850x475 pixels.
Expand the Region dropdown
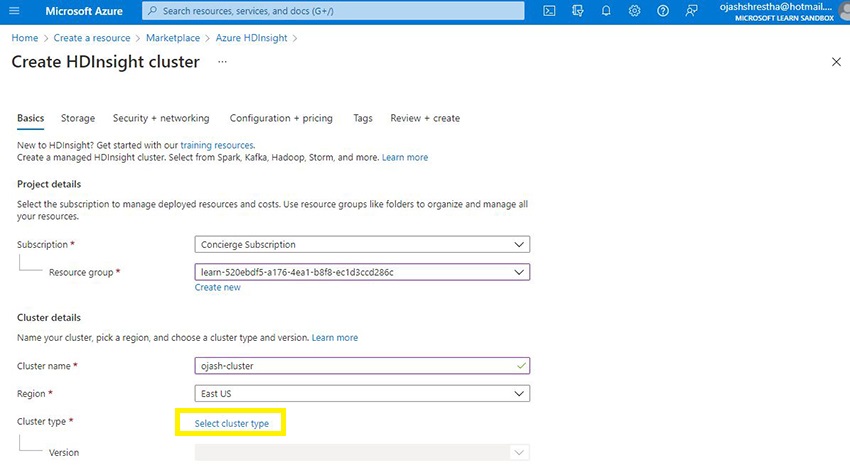[x=361, y=394]
